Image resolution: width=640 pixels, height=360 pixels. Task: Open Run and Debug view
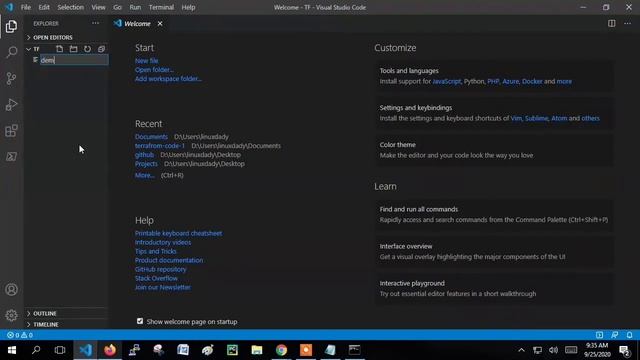11,104
